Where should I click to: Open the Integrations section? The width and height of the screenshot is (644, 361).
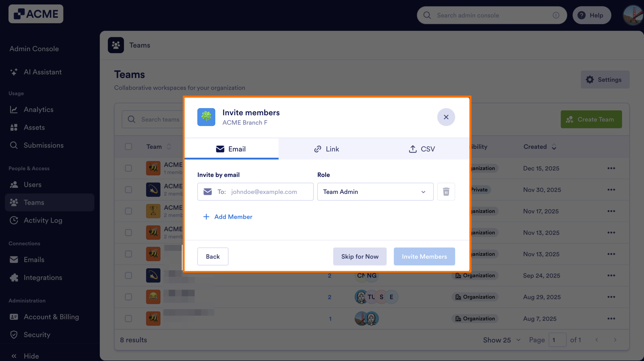click(x=43, y=278)
